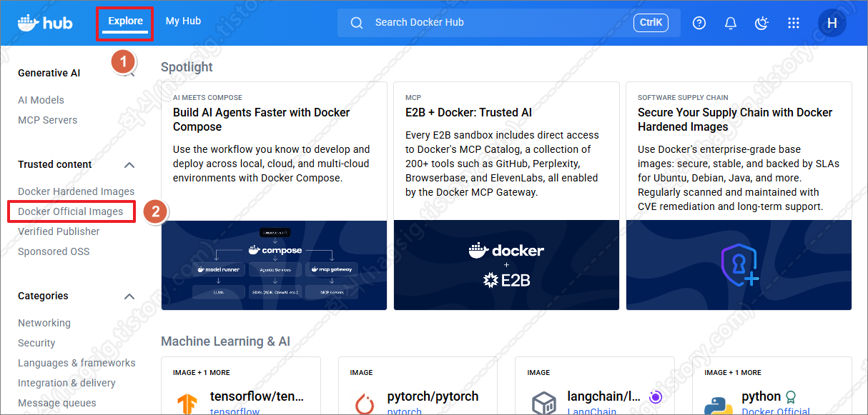
Task: Click the tensorflow logo icon
Action: [189, 404]
